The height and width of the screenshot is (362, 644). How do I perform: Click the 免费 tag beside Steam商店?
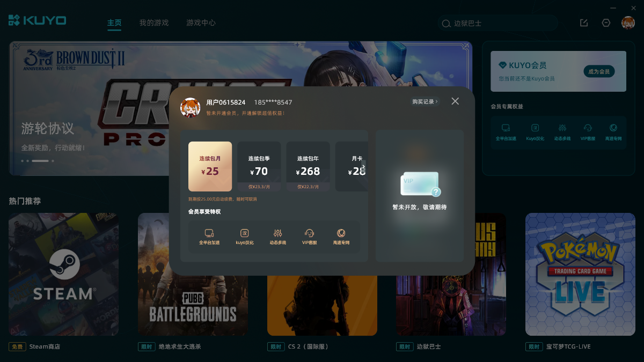17,347
